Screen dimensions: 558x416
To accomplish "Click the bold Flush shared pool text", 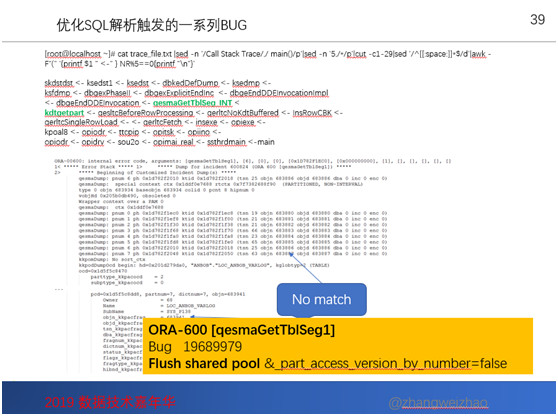I will 204,363.
